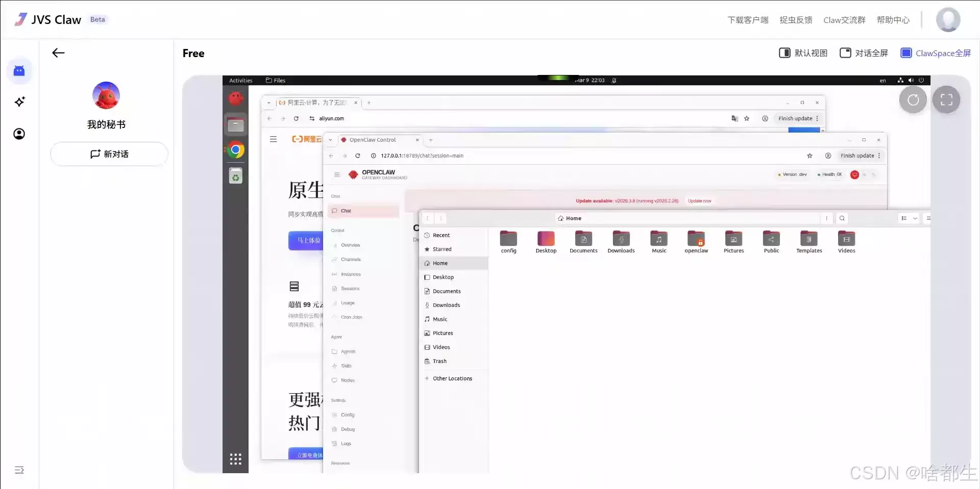Open the search icon in the file manager
This screenshot has height=489, width=980.
pos(842,218)
